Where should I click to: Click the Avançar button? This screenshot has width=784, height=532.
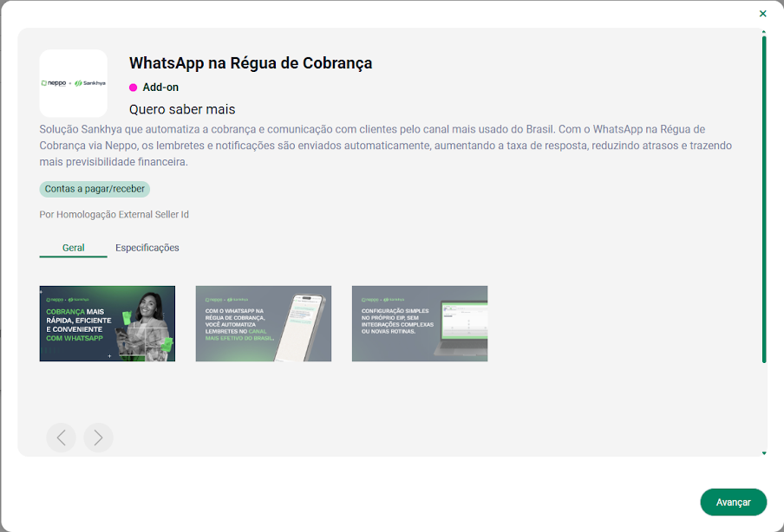734,502
